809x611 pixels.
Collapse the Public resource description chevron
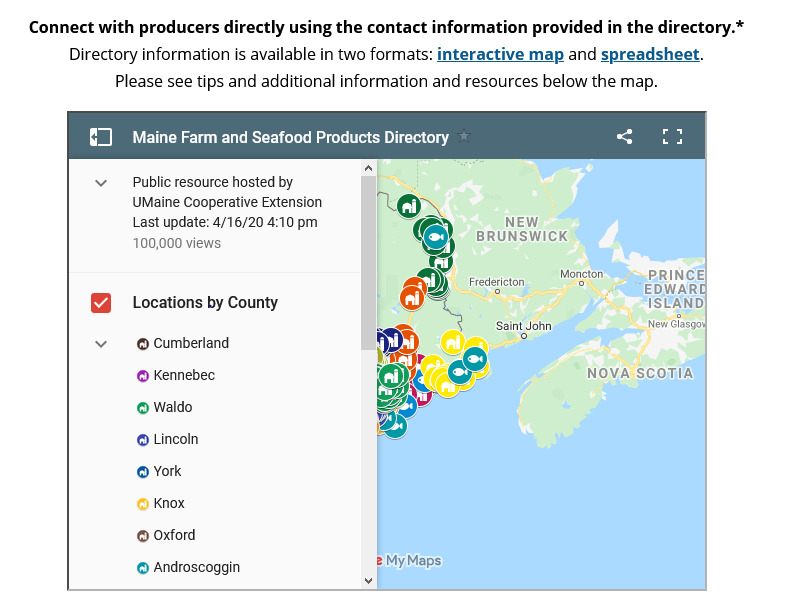pos(101,183)
